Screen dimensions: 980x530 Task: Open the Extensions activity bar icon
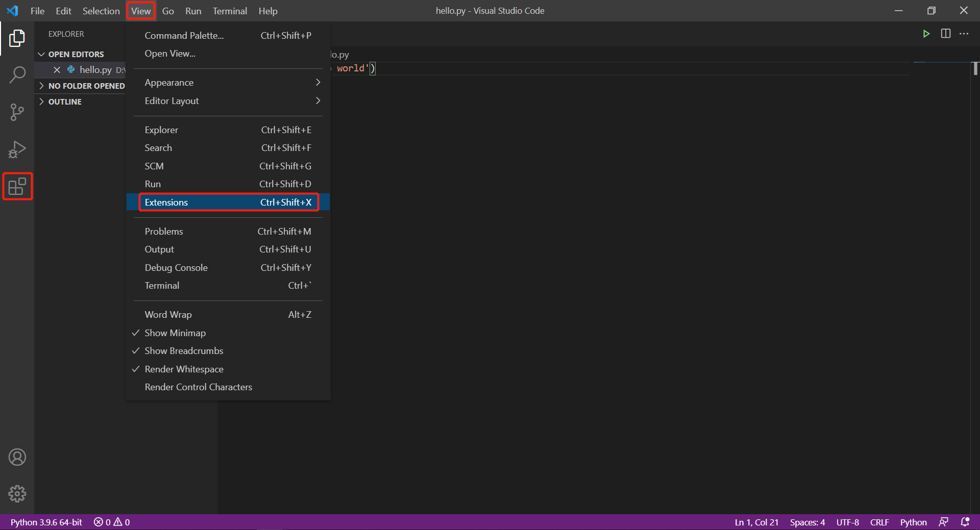[x=17, y=186]
